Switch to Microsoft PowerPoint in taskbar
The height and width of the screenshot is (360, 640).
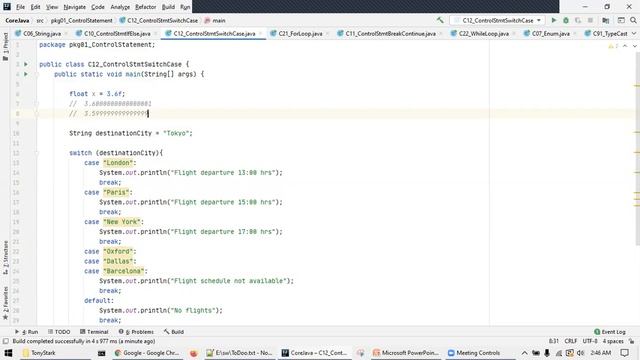tap(406, 353)
